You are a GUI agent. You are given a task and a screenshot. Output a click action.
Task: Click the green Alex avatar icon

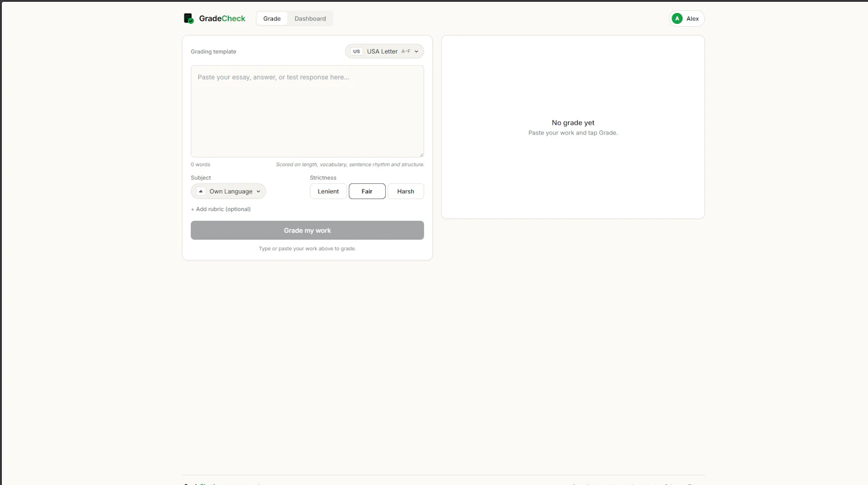[677, 18]
